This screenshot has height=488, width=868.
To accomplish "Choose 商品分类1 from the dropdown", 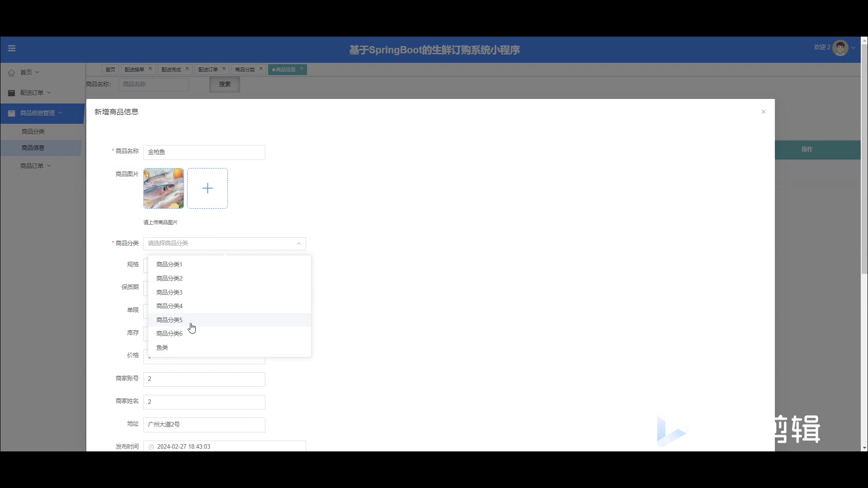I will (x=230, y=264).
